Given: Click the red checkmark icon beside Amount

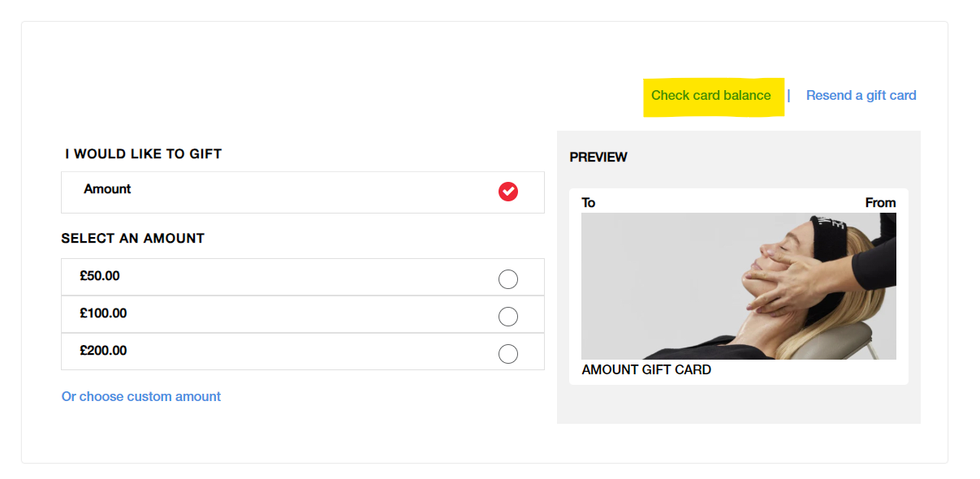Looking at the screenshot, I should (x=508, y=192).
